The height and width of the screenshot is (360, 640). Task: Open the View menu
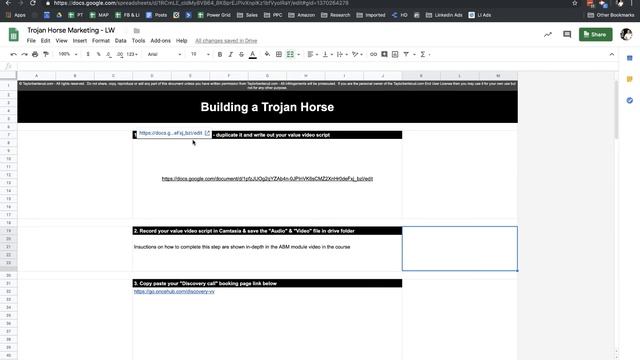[62, 41]
